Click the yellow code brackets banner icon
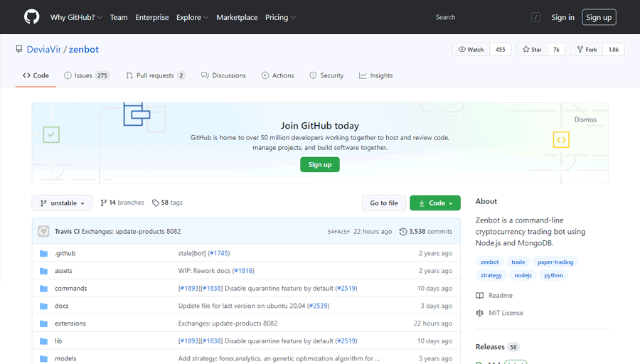This screenshot has height=364, width=640. click(x=561, y=139)
